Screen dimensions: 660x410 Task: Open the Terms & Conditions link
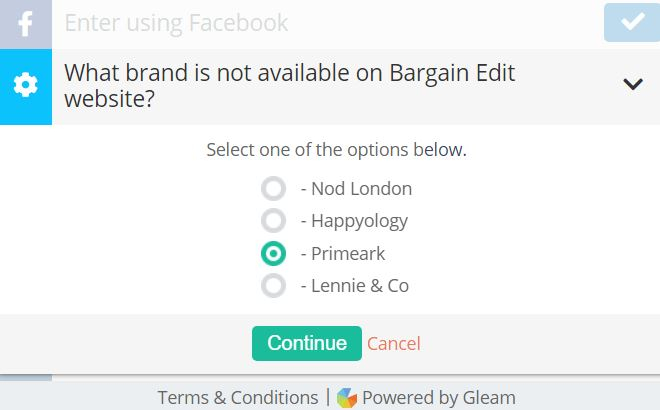(238, 397)
